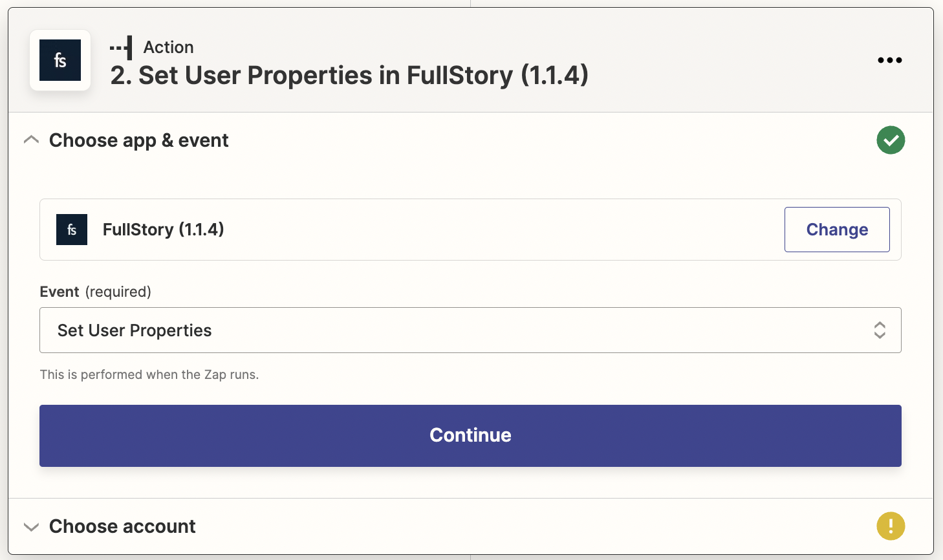Click the Action label above the title
Viewport: 943px width, 560px height.
[x=169, y=47]
